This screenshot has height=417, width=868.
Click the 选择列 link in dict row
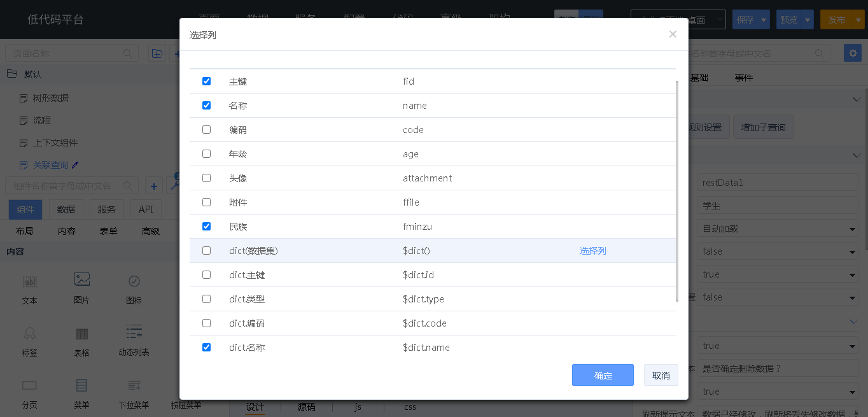click(x=592, y=251)
